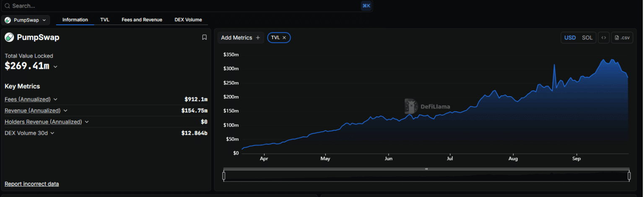644x197 pixels.
Task: Click the embed code icon
Action: click(603, 38)
